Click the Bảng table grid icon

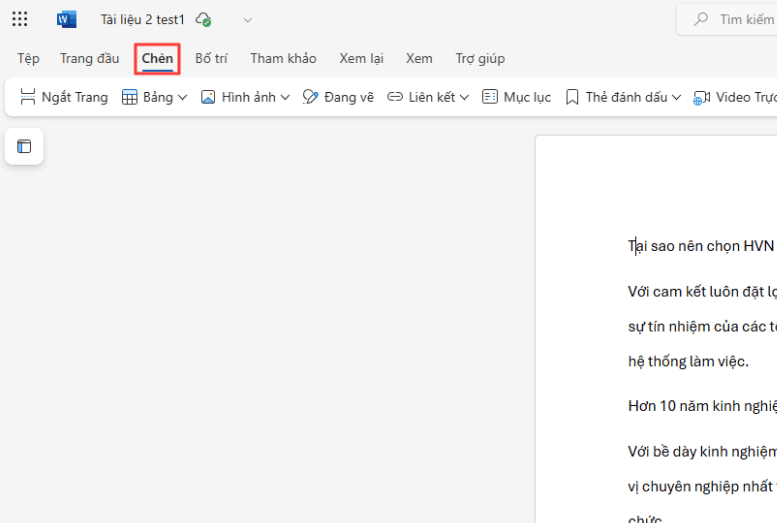[x=129, y=97]
